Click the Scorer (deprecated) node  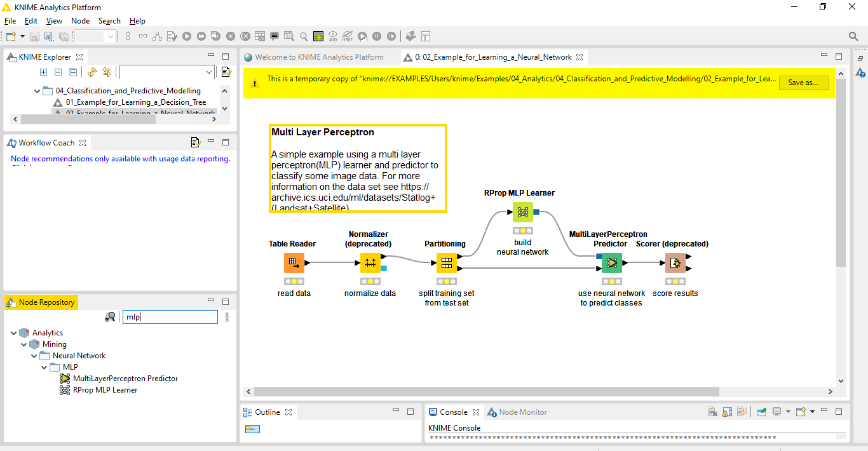[675, 262]
